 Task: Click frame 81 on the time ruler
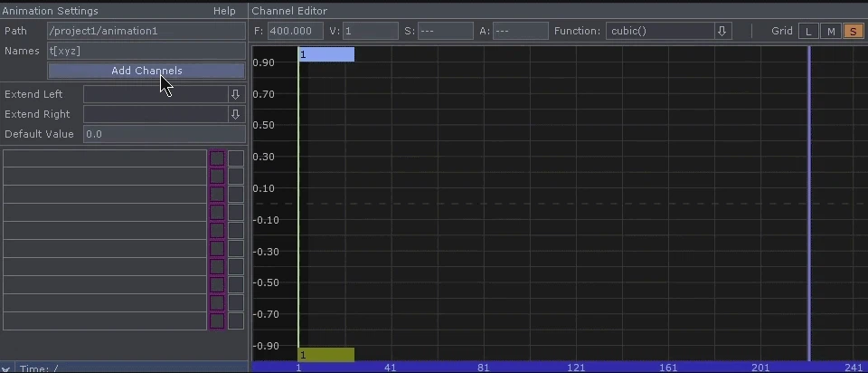tap(483, 368)
